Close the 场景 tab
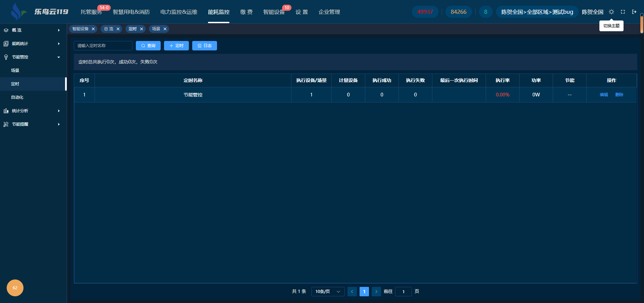 165,29
